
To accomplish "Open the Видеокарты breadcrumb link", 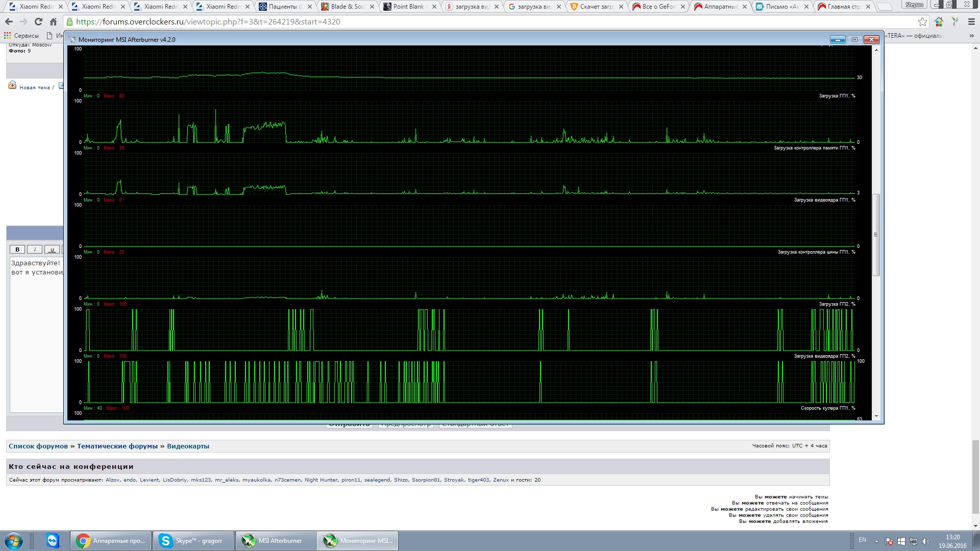I will [x=188, y=446].
